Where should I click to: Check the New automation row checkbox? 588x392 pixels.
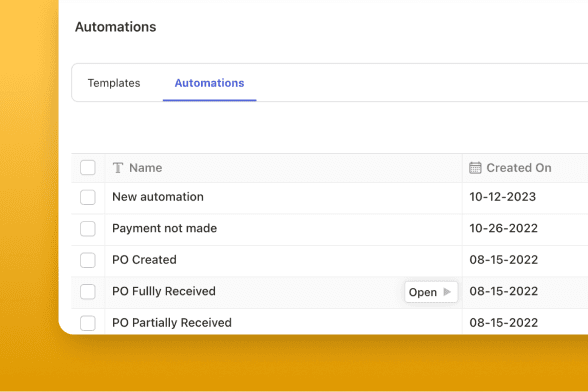pyautogui.click(x=88, y=197)
